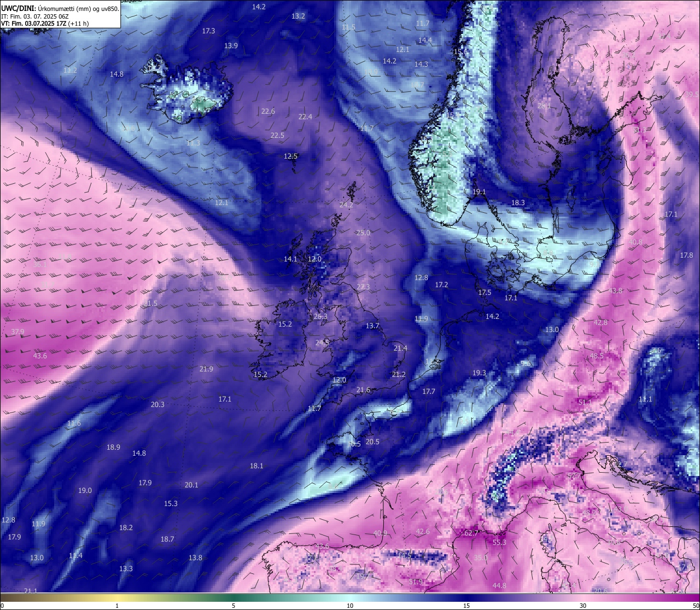Click the 18.9 value on the map
Viewport: 700px width, 610px height.
pos(113,448)
